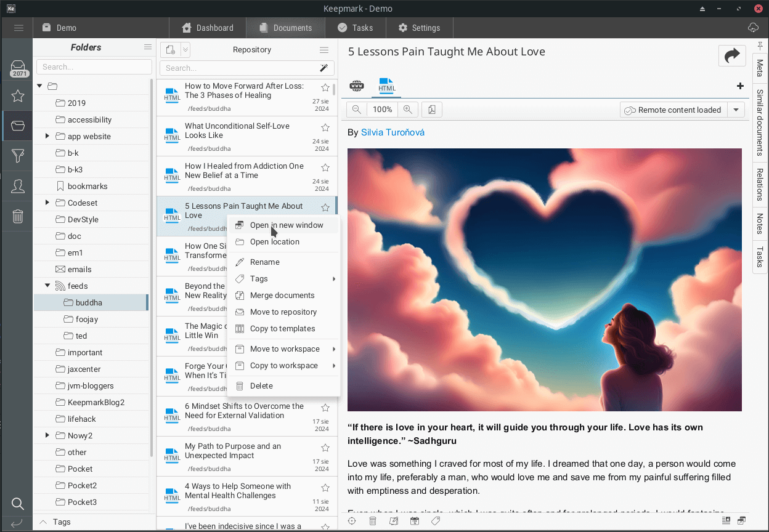The image size is (769, 532).
Task: Star the 'What Unconditional Self-Love Looks Like' document
Action: pyautogui.click(x=325, y=127)
